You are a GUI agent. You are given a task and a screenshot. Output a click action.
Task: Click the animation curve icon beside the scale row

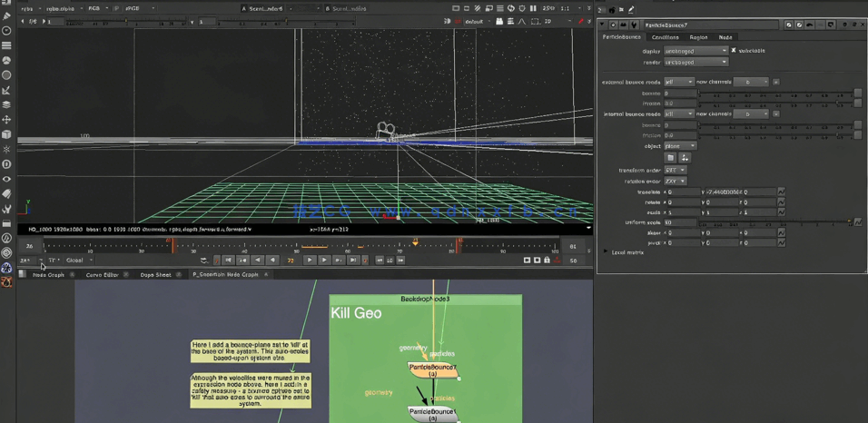point(781,212)
